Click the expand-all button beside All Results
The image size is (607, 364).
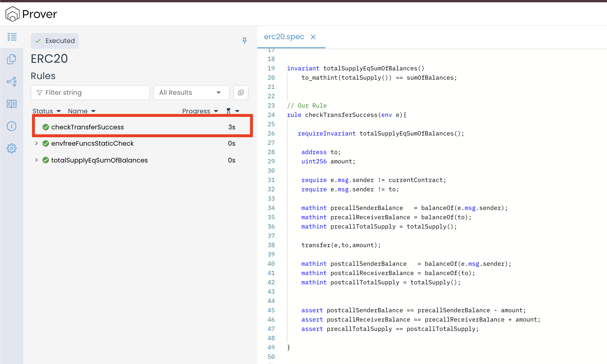pos(241,92)
